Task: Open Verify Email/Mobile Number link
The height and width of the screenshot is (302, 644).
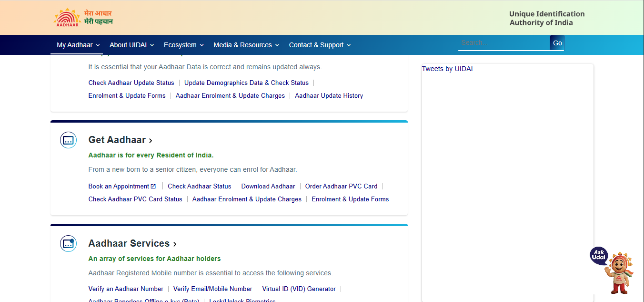Action: tap(213, 289)
